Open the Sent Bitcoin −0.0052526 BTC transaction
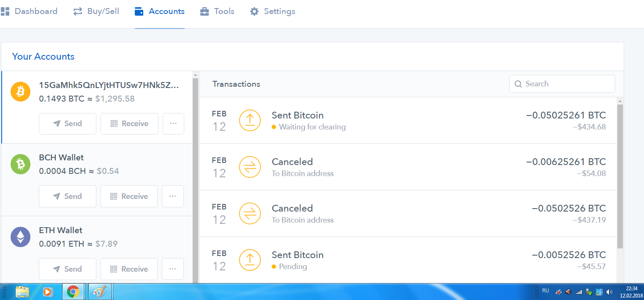 [408, 260]
